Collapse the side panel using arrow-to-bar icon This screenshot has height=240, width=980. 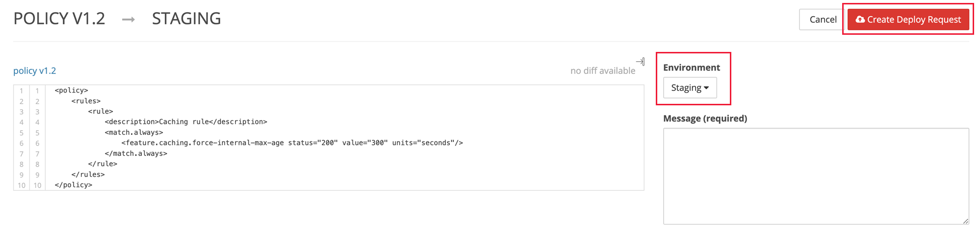pyautogui.click(x=640, y=61)
